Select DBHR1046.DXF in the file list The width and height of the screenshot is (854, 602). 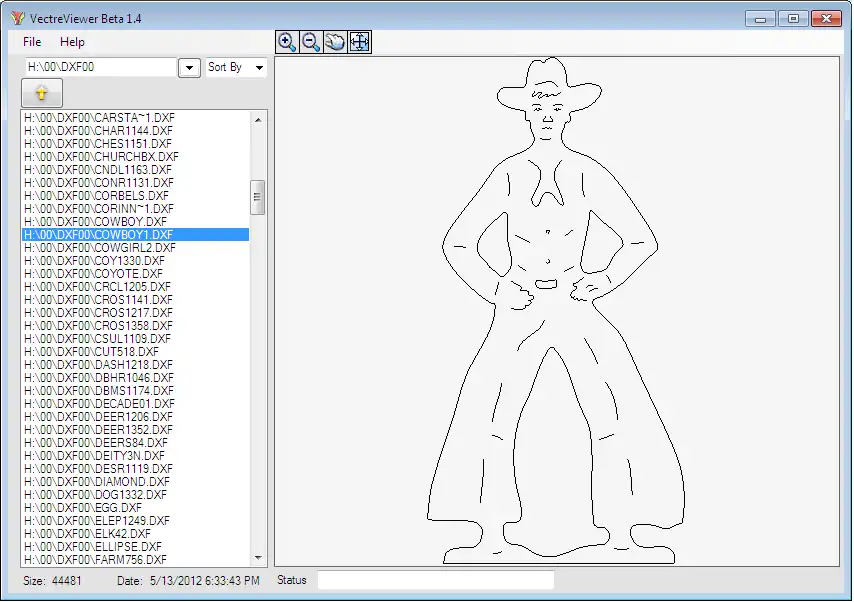pos(136,378)
